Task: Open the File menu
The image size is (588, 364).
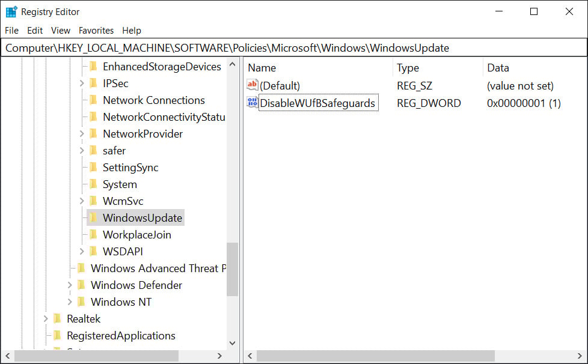Action: [x=11, y=30]
